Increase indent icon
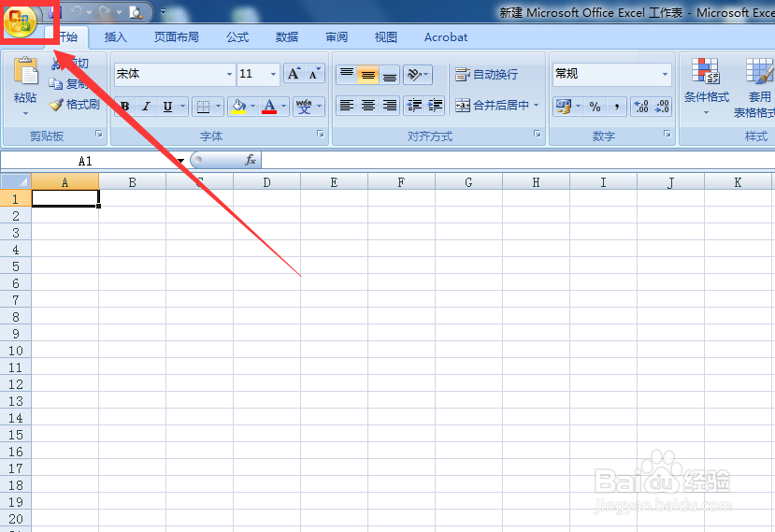Screen dimensions: 775x532 [x=435, y=106]
